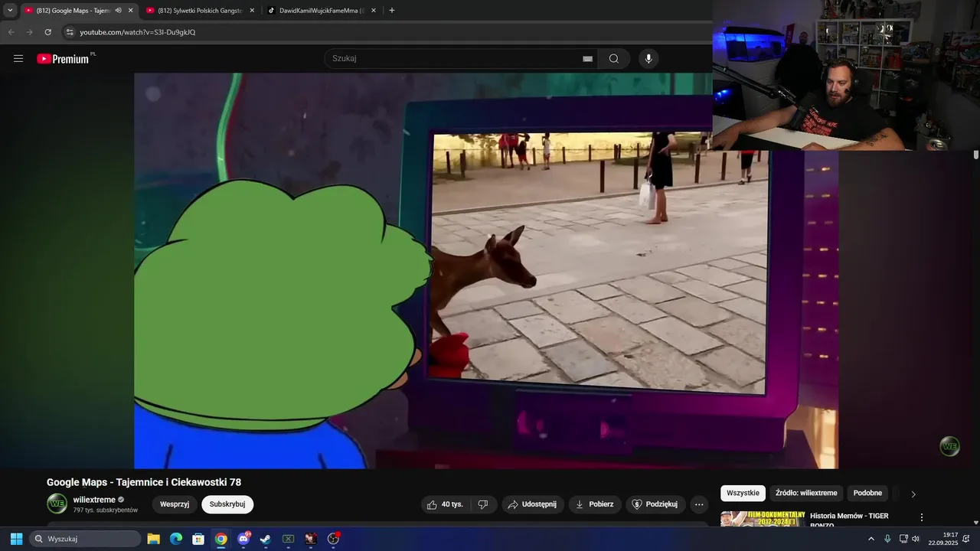Screen dimensions: 980x551
Task: Open Steam from the taskbar
Action: (x=266, y=539)
